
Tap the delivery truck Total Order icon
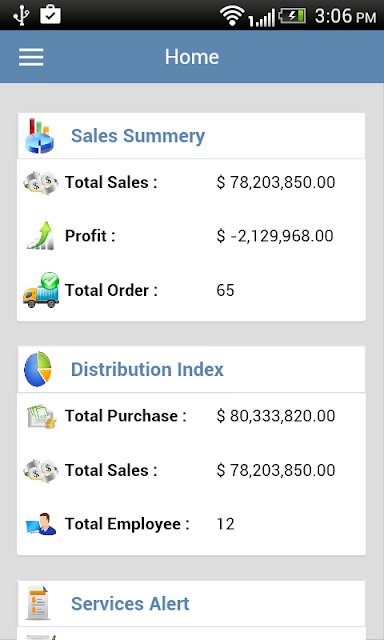[41, 290]
